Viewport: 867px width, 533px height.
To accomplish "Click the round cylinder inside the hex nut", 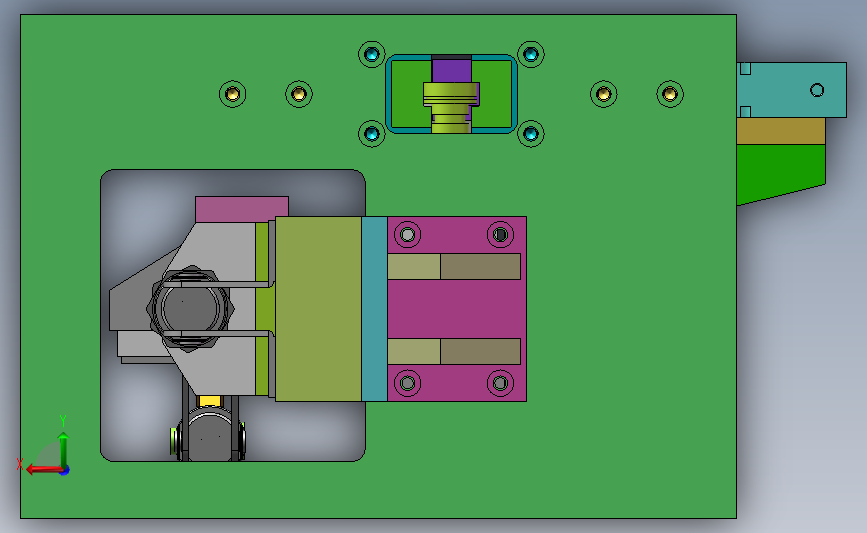I will [191, 308].
